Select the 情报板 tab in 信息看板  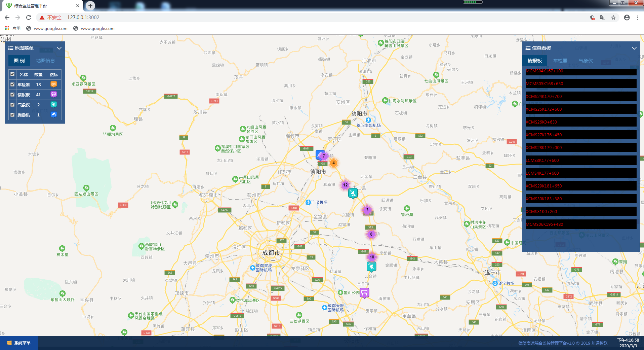click(x=535, y=61)
